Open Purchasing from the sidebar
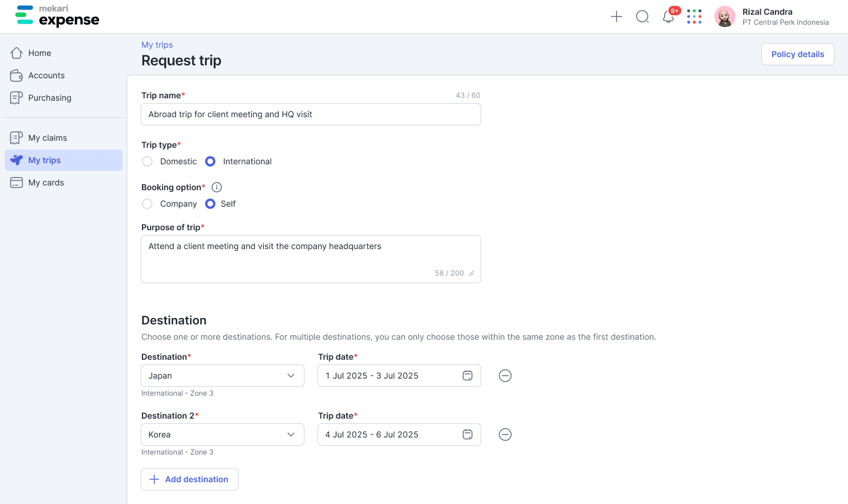 49,98
